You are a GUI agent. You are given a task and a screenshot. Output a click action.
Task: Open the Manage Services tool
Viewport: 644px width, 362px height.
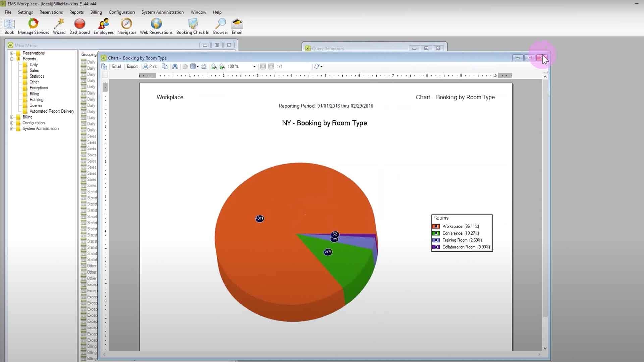point(33,26)
